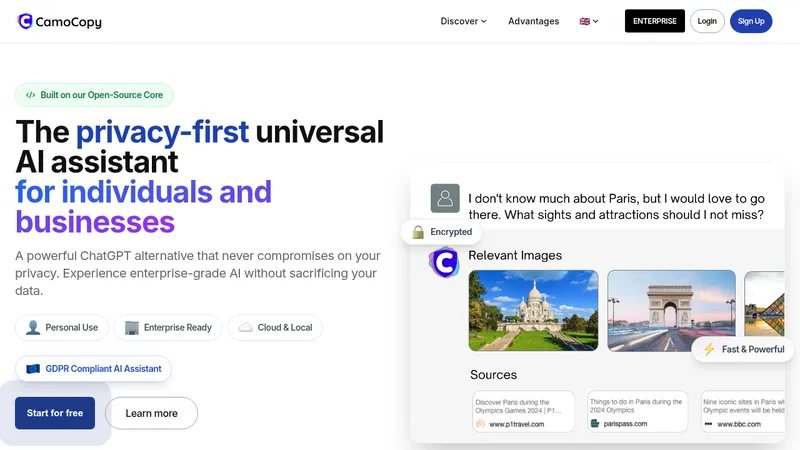Click the Paris question chat message text
The width and height of the screenshot is (800, 450).
coord(616,207)
